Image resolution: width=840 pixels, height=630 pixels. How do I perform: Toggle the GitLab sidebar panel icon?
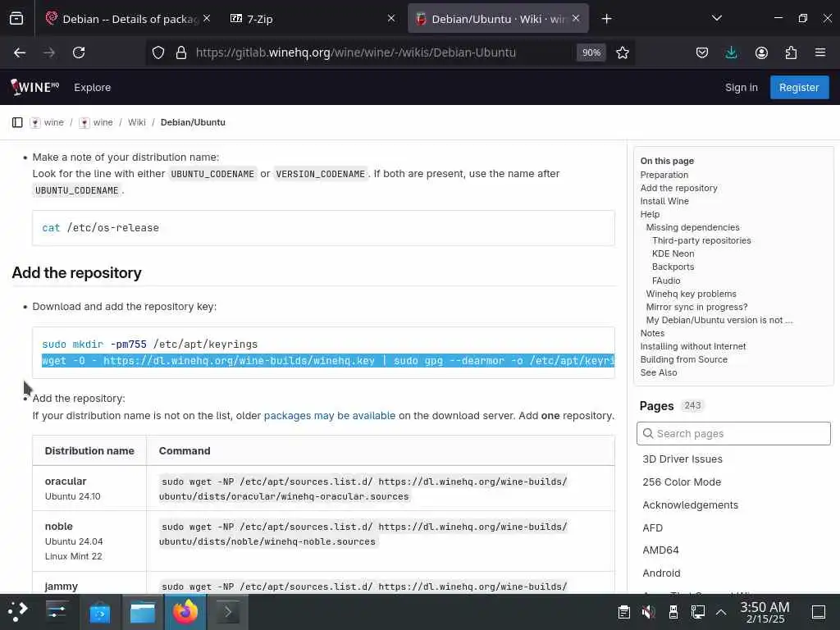17,122
